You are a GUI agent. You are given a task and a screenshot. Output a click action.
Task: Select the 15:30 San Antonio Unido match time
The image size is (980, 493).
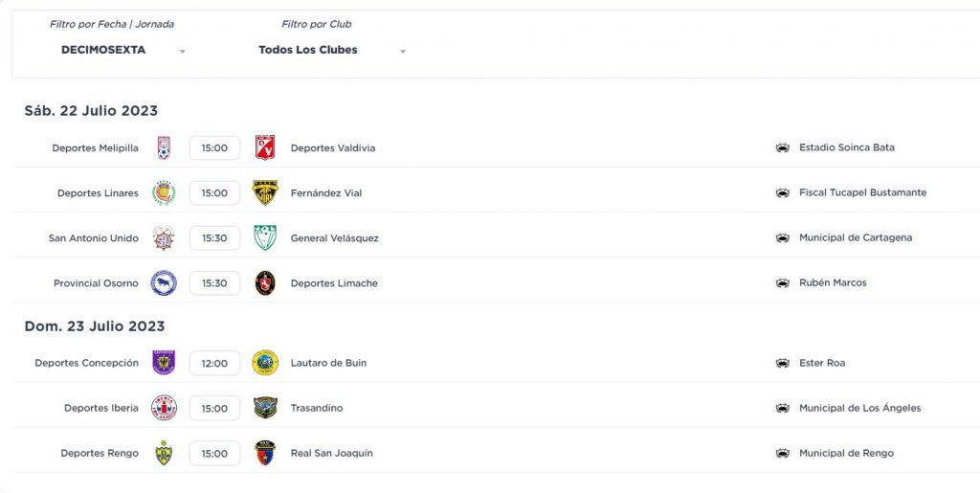[214, 238]
